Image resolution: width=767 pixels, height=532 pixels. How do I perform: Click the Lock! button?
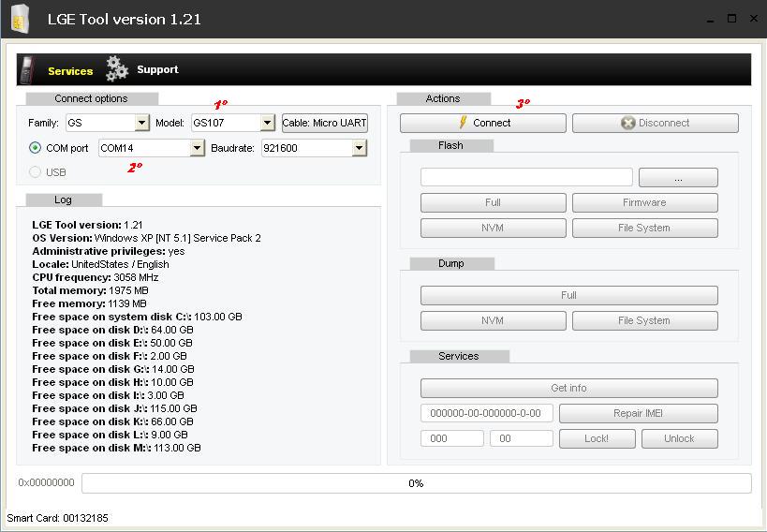[597, 439]
